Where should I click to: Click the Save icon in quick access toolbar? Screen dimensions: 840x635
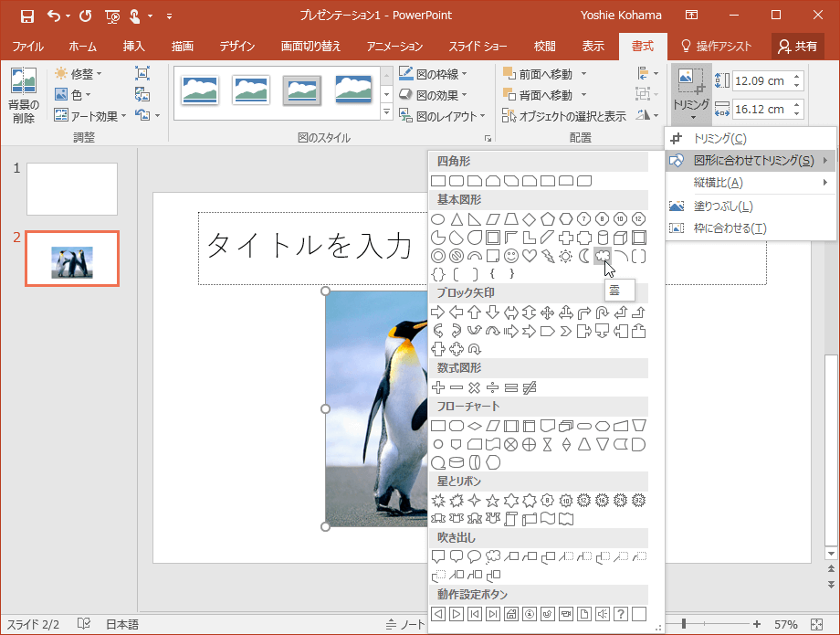pyautogui.click(x=26, y=16)
